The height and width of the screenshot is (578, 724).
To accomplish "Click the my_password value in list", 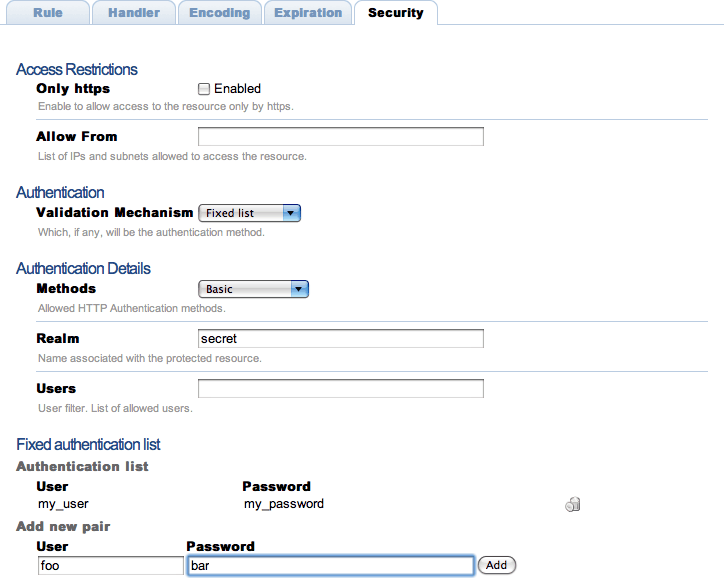I will 284,504.
